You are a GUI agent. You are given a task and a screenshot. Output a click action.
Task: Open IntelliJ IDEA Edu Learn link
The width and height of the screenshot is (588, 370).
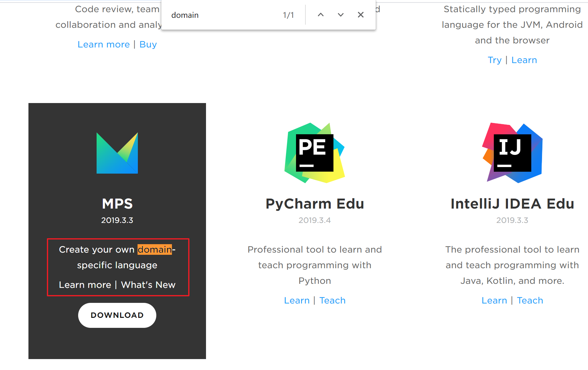[x=495, y=300]
